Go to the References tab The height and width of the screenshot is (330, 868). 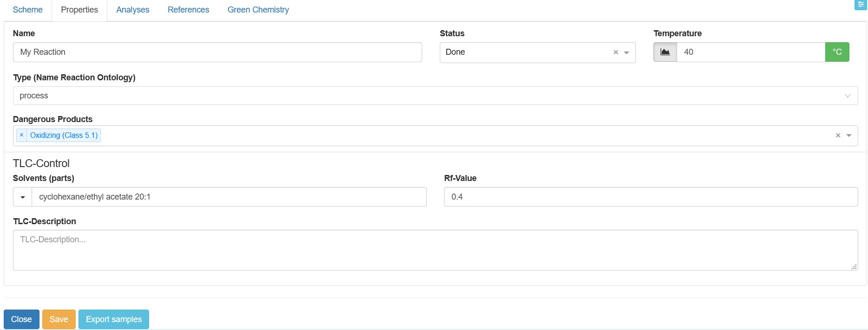tap(188, 10)
